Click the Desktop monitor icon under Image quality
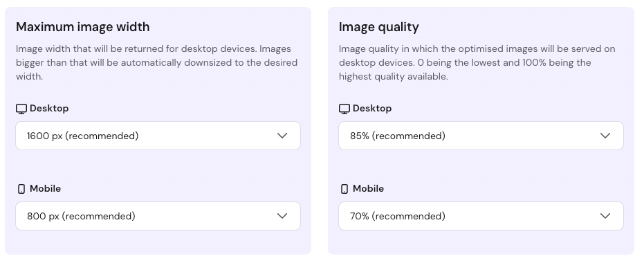The height and width of the screenshot is (263, 644). (x=344, y=109)
